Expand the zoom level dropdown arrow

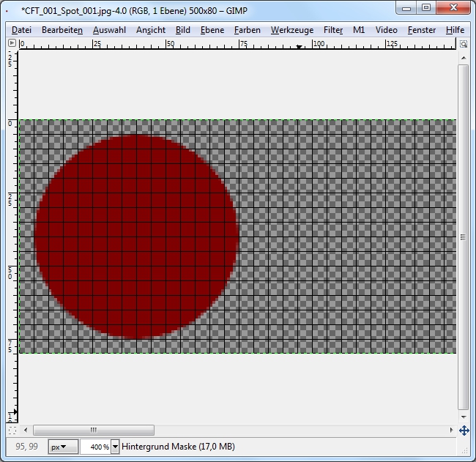115,447
